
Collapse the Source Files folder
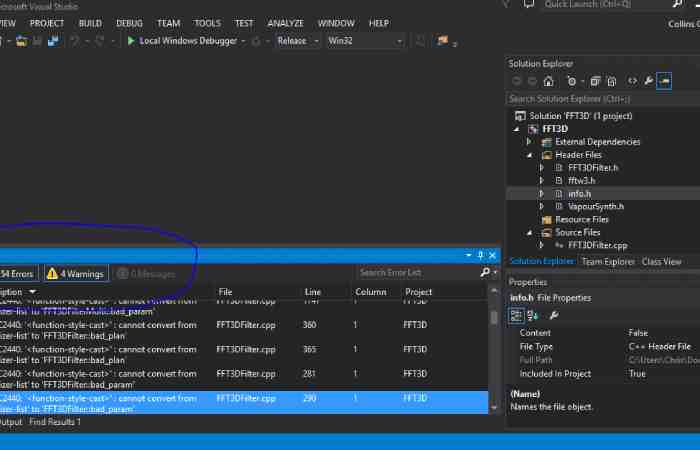point(529,233)
